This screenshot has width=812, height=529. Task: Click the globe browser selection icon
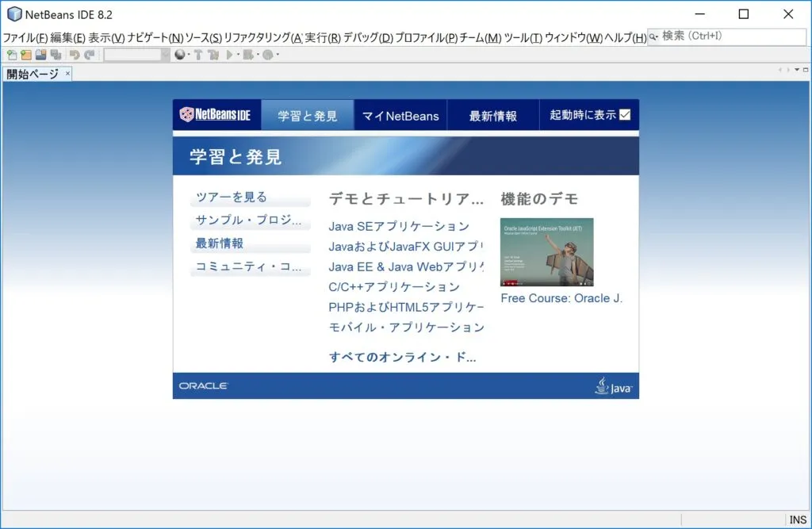180,55
